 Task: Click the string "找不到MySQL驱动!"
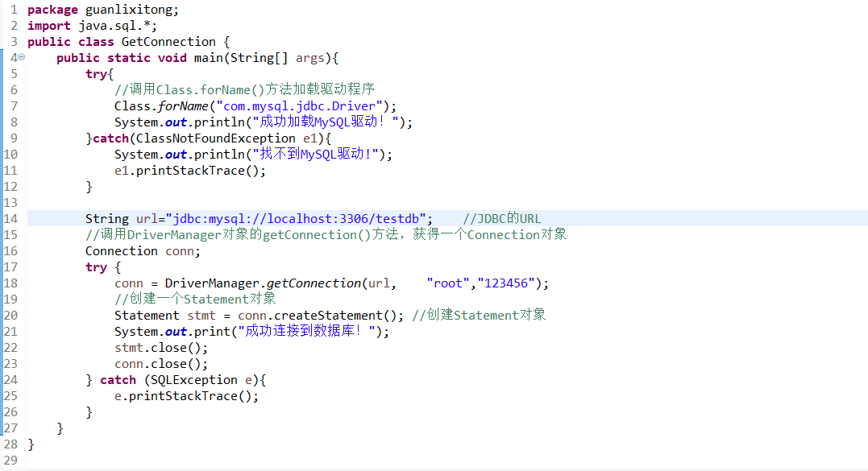(316, 155)
